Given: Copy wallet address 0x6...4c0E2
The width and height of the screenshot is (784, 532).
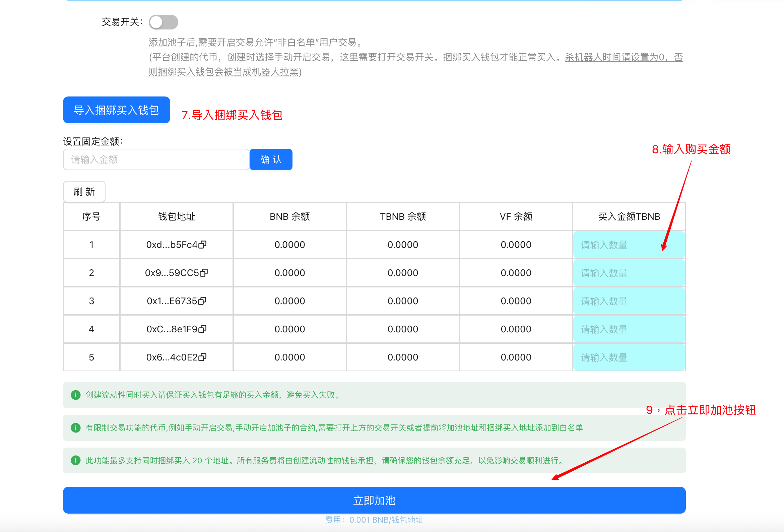Looking at the screenshot, I should click(202, 357).
